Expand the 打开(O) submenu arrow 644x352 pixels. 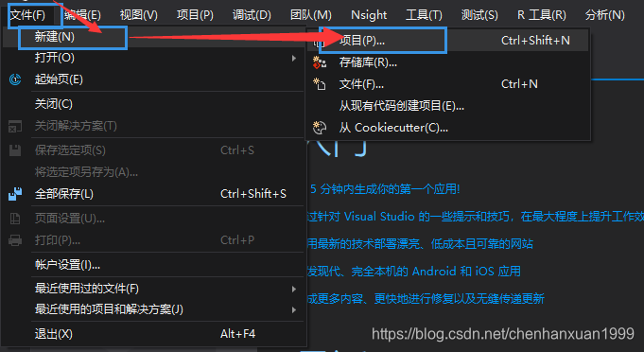pos(294,59)
